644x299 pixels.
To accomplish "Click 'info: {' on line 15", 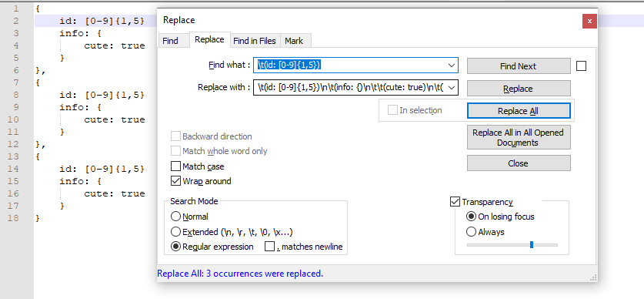I will (80, 181).
